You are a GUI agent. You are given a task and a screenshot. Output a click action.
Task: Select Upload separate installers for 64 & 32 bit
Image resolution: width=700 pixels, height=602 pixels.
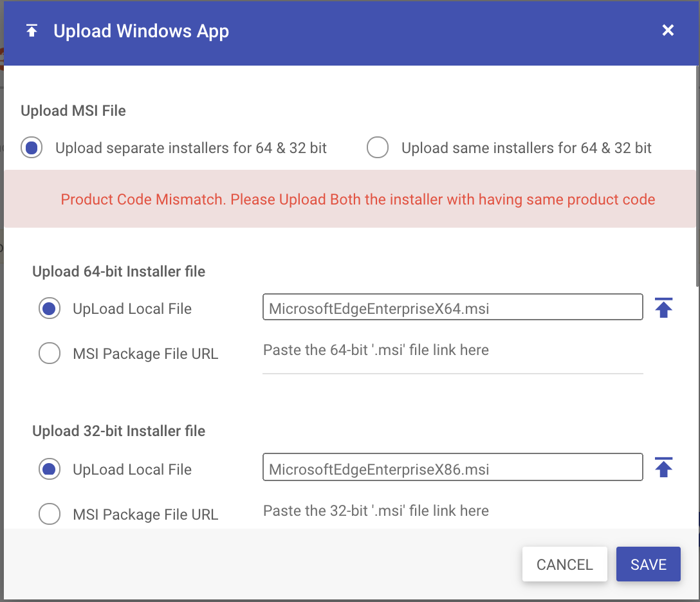32,148
